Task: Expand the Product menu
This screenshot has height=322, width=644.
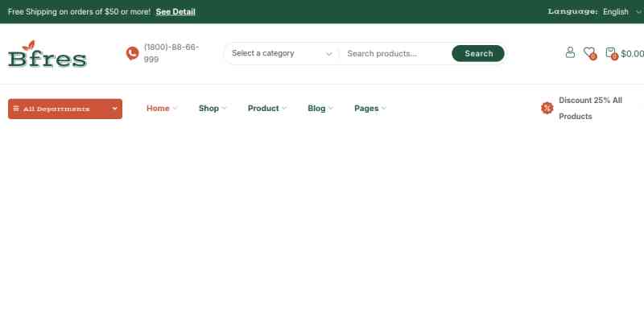Action: click(267, 108)
